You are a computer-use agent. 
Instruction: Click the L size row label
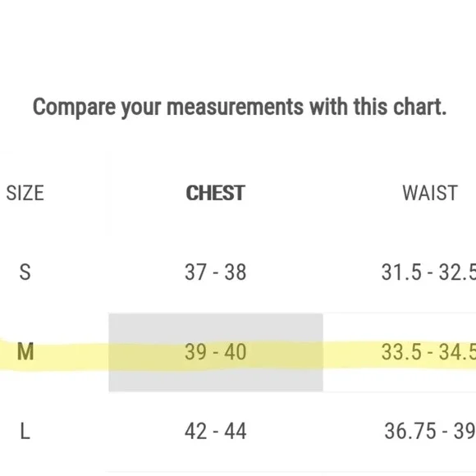25,431
